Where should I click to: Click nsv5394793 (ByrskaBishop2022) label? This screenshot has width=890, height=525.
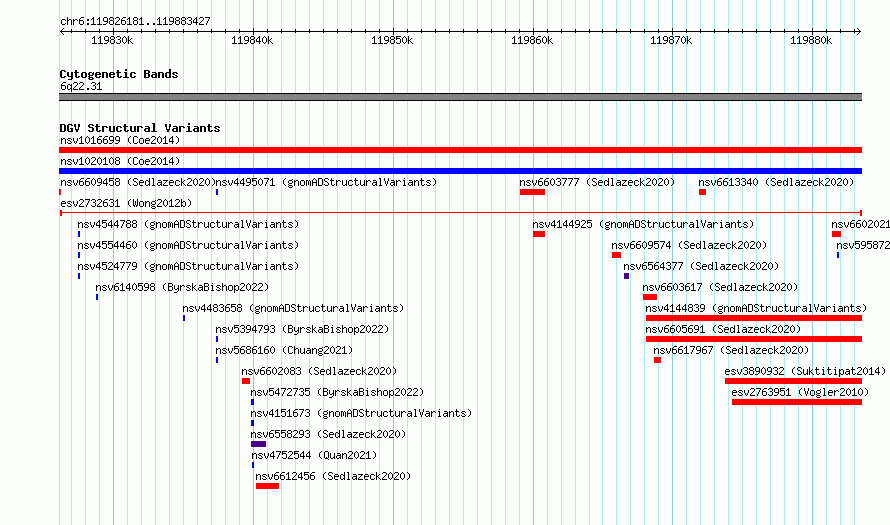point(302,329)
